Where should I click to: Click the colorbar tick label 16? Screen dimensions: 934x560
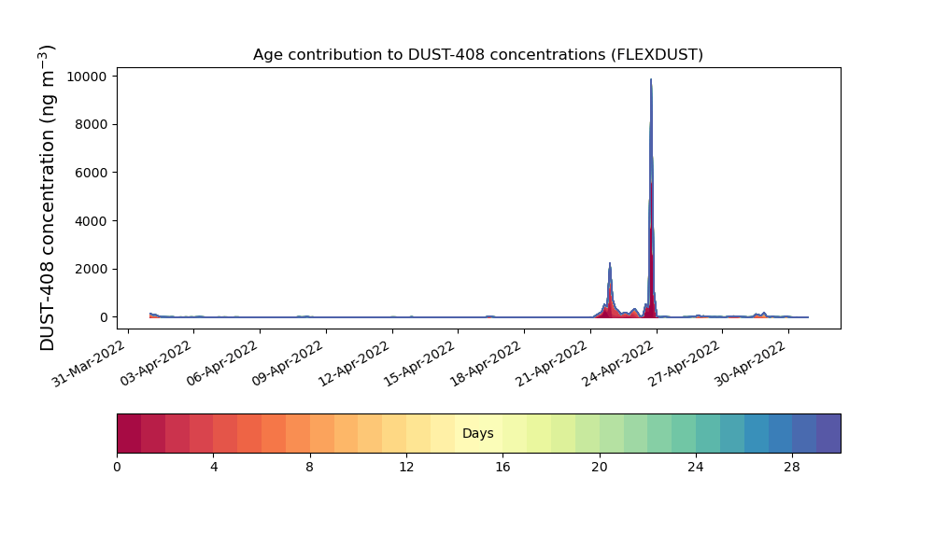tap(502, 467)
